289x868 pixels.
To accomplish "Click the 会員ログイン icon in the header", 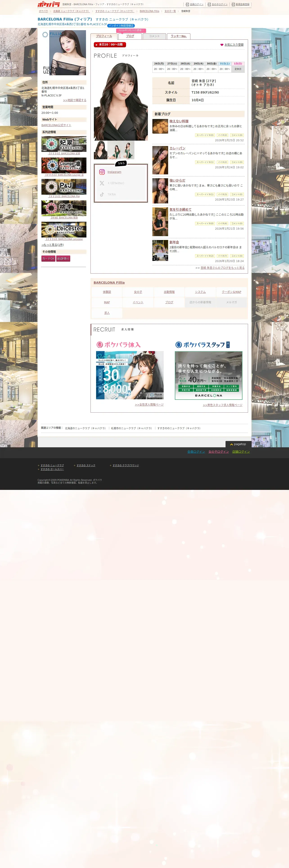I will [x=187, y=4].
